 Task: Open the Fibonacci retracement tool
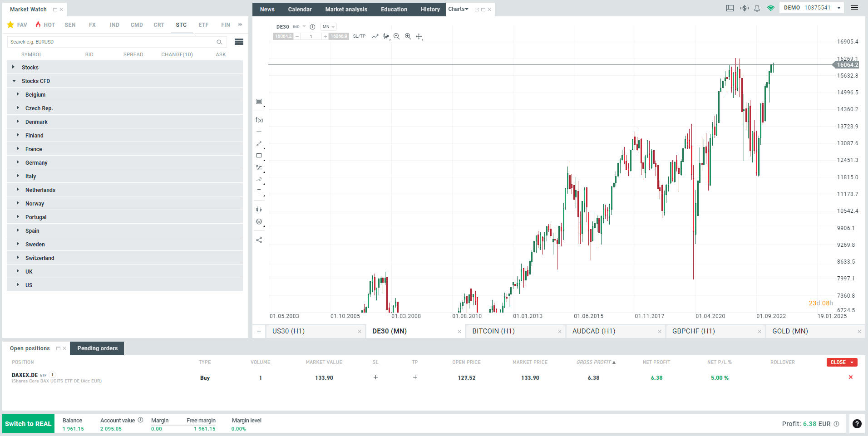coord(259,168)
